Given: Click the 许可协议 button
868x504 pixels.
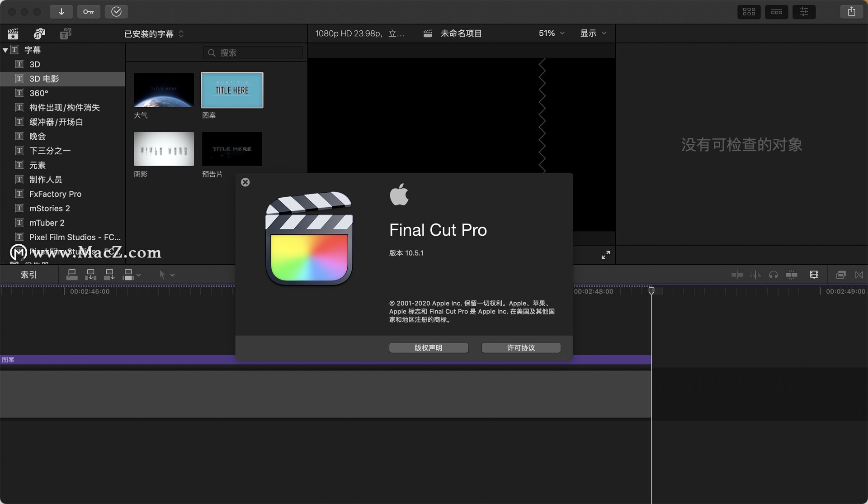Looking at the screenshot, I should click(521, 348).
